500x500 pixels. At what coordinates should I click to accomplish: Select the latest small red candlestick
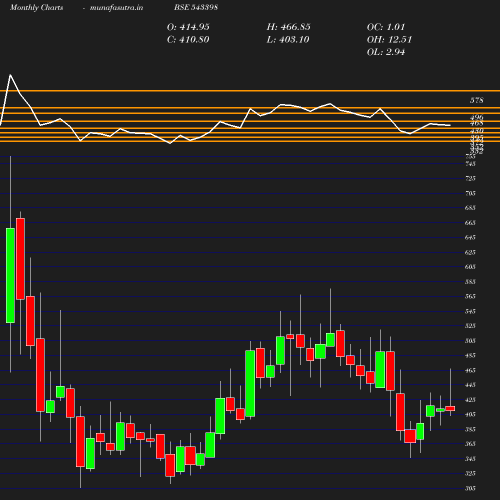point(450,408)
